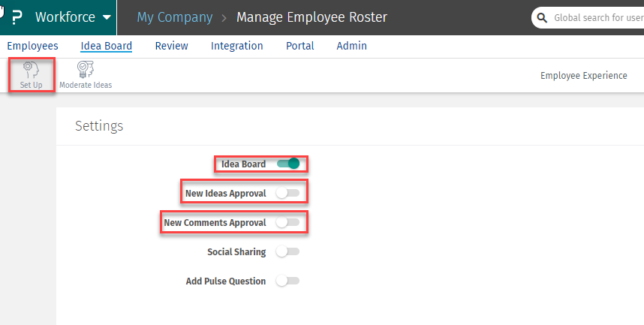The height and width of the screenshot is (325, 644).
Task: Switch to the Portal tab
Action: click(299, 46)
